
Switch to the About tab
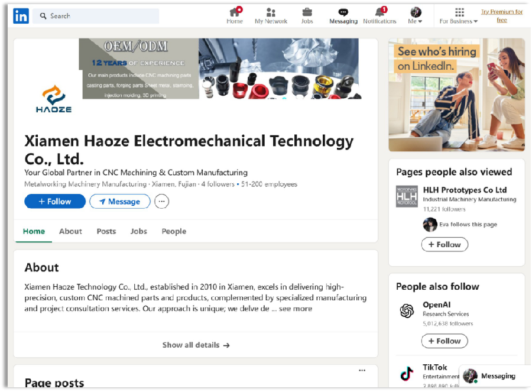tap(70, 231)
